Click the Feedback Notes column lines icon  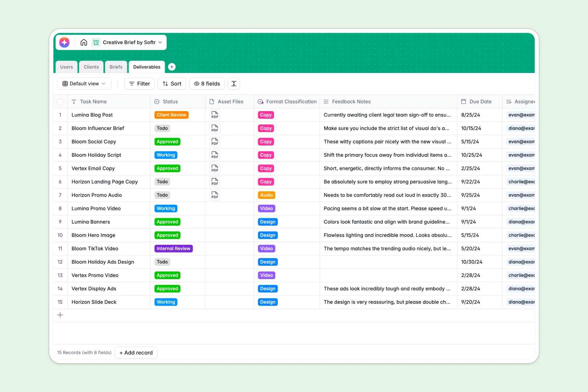(x=326, y=102)
